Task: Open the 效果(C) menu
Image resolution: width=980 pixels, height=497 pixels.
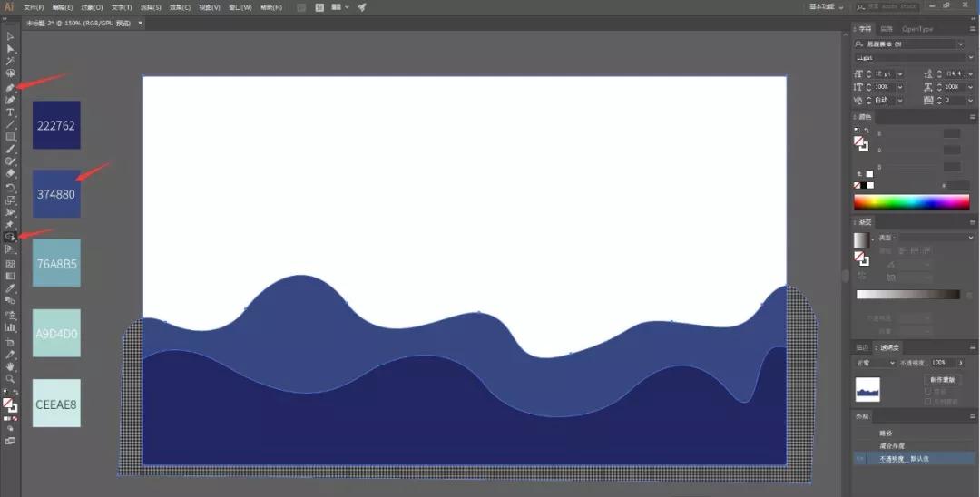Action: (180, 7)
